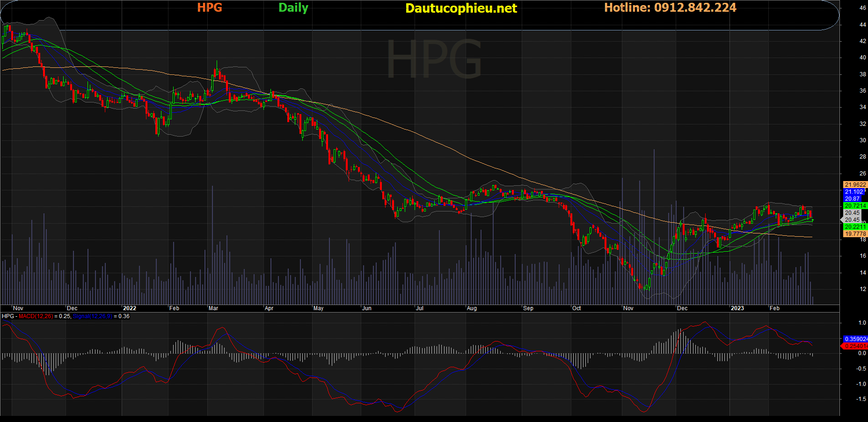Click the blue Signal(12,26,9) legend text
This screenshot has width=868, height=422.
(x=93, y=316)
